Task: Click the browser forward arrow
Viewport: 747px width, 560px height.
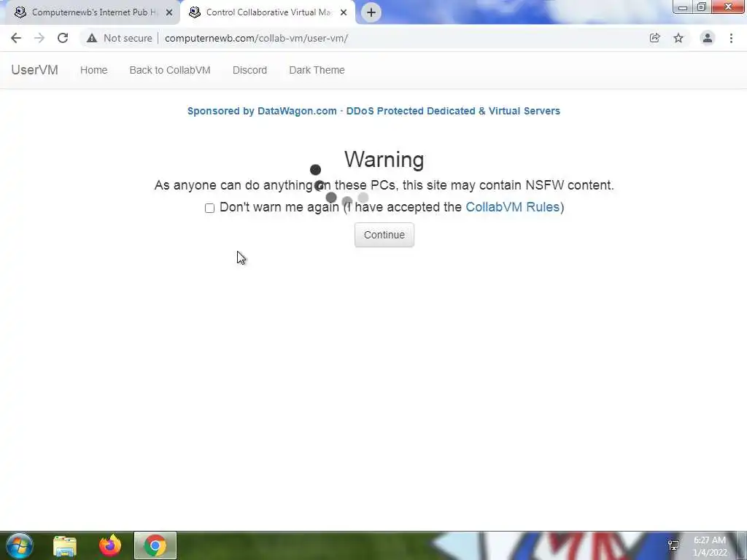Action: pyautogui.click(x=39, y=38)
